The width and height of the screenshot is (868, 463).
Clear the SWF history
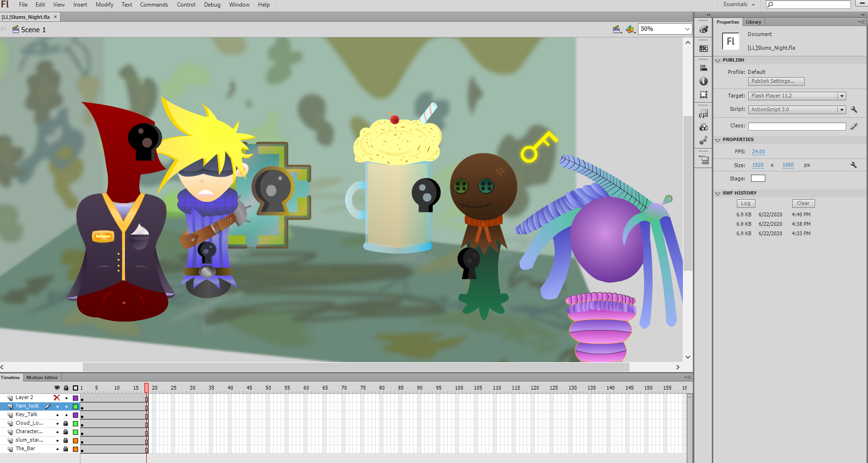click(x=803, y=203)
